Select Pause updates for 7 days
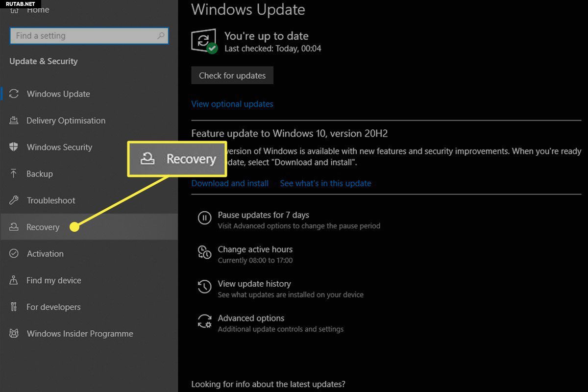The width and height of the screenshot is (588, 392). click(263, 215)
